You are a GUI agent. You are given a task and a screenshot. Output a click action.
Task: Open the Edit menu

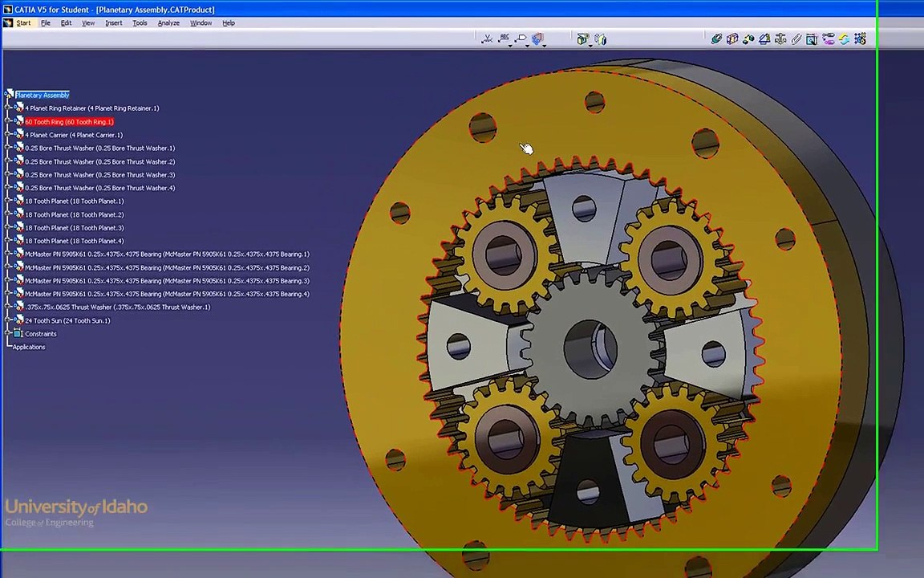66,23
